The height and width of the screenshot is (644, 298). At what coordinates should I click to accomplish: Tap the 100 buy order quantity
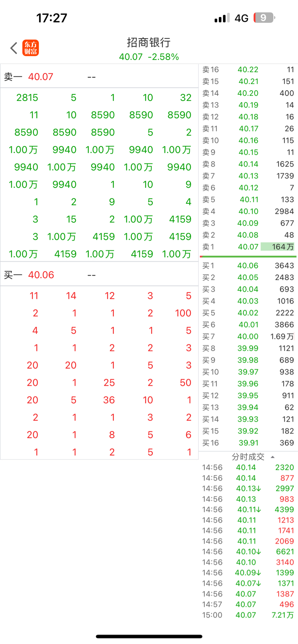[x=183, y=313]
